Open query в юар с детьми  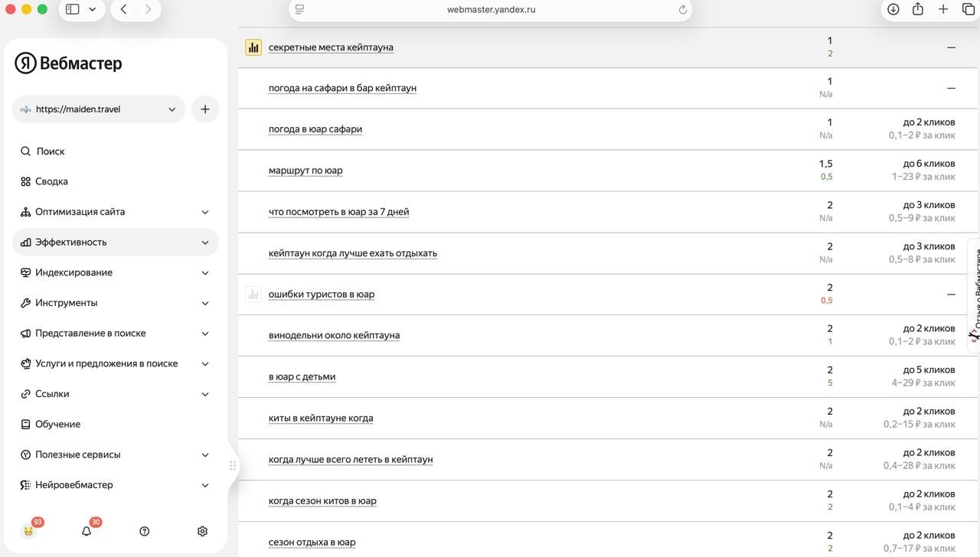302,376
